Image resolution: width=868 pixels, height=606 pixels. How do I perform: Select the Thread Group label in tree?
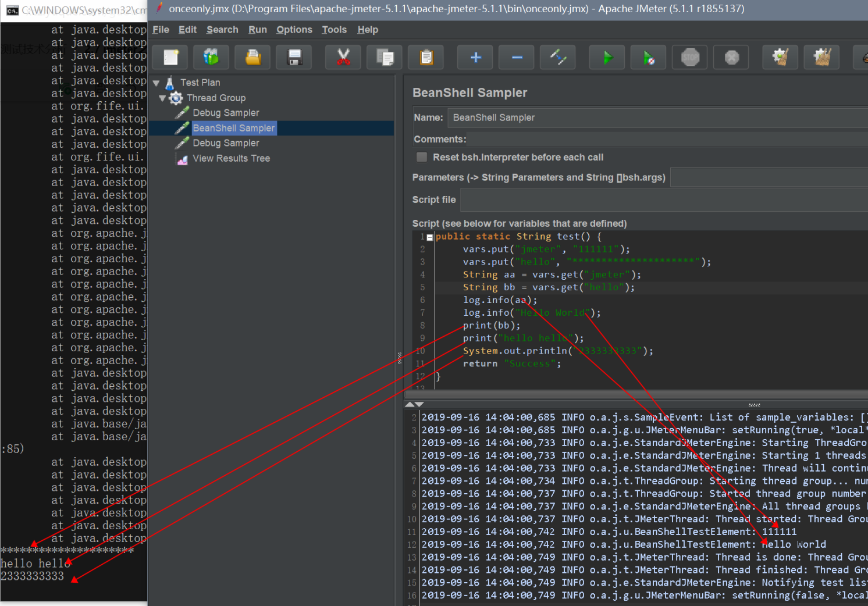tap(216, 98)
